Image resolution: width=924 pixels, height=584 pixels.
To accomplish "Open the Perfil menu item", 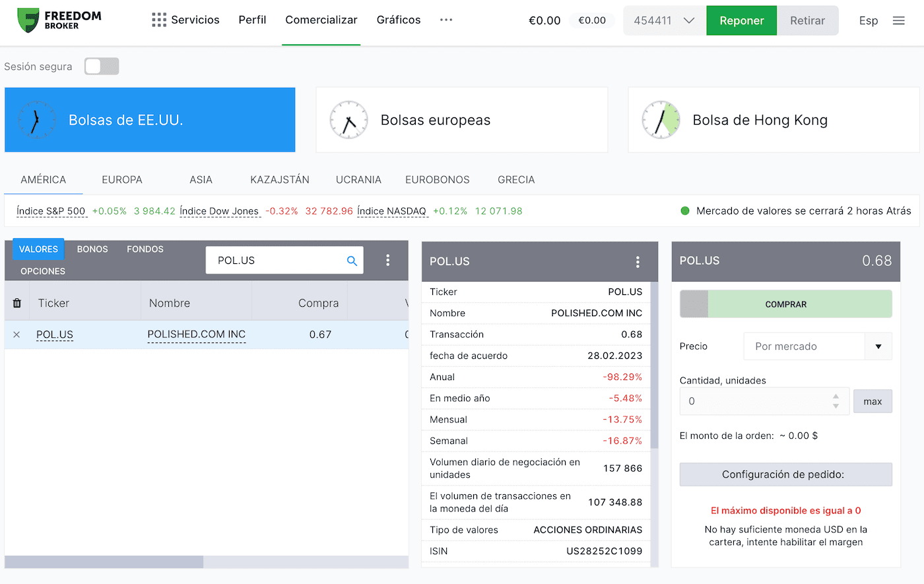I will click(252, 20).
